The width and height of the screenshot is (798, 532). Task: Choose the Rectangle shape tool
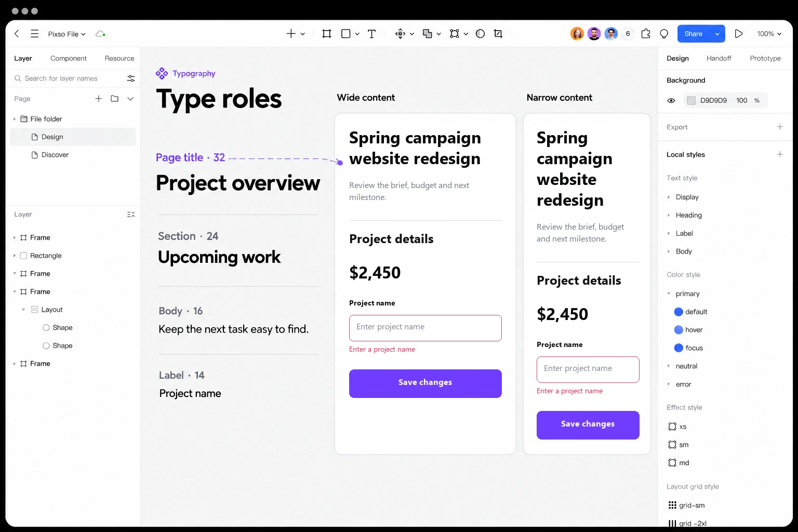pyautogui.click(x=346, y=34)
